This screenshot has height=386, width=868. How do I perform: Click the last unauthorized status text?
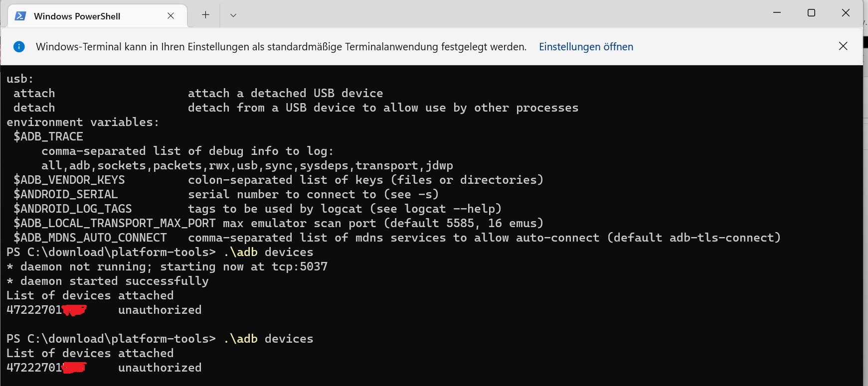pyautogui.click(x=160, y=368)
